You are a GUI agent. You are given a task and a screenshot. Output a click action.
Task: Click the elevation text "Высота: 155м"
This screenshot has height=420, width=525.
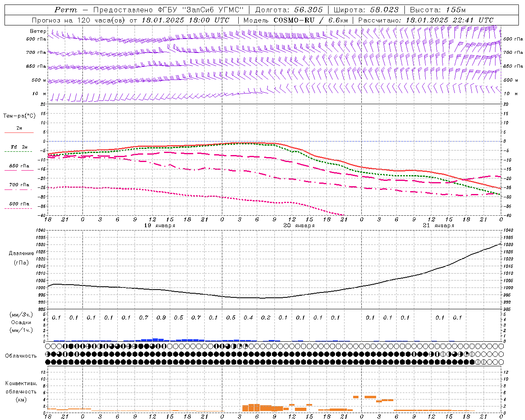[x=438, y=10]
